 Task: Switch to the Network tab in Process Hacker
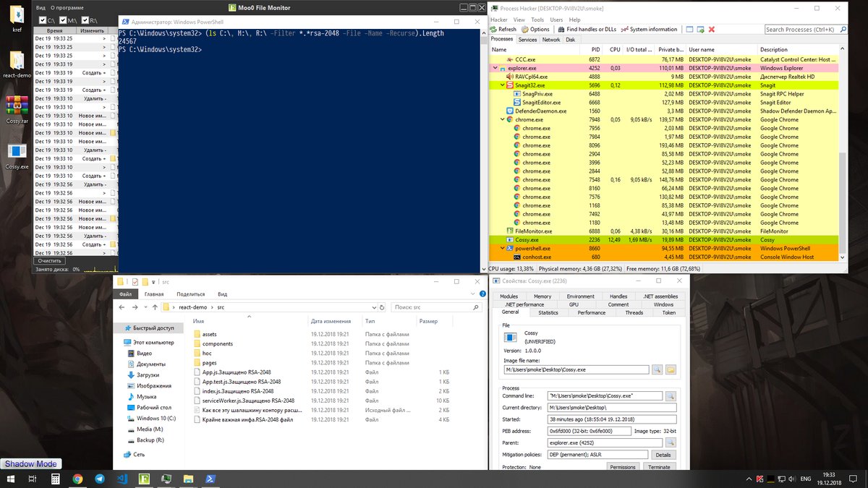pos(551,40)
